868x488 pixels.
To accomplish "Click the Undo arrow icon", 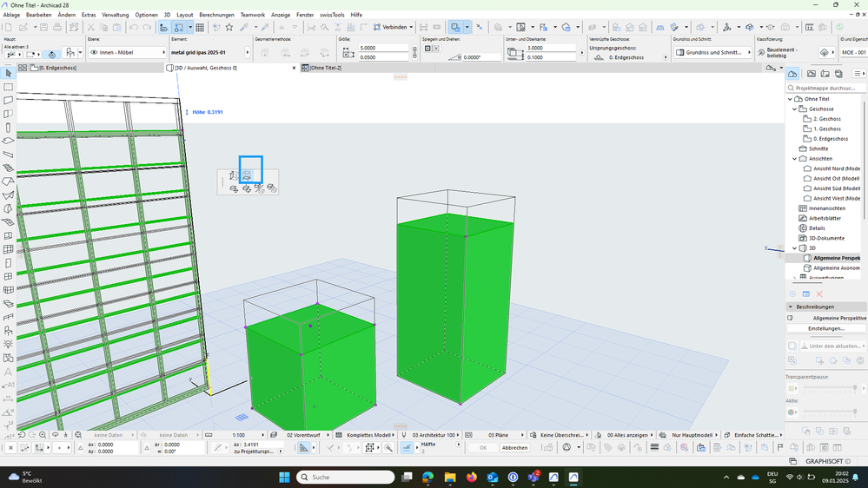I will tap(133, 28).
